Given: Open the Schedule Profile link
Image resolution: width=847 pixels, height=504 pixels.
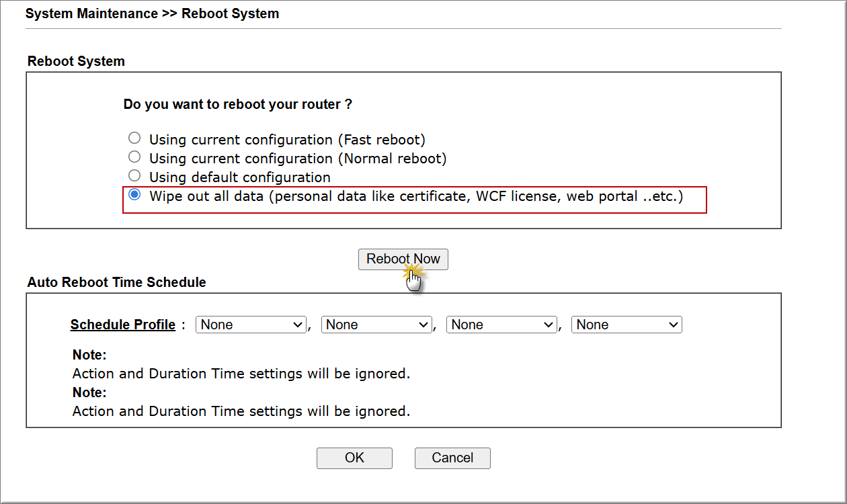Looking at the screenshot, I should click(122, 325).
